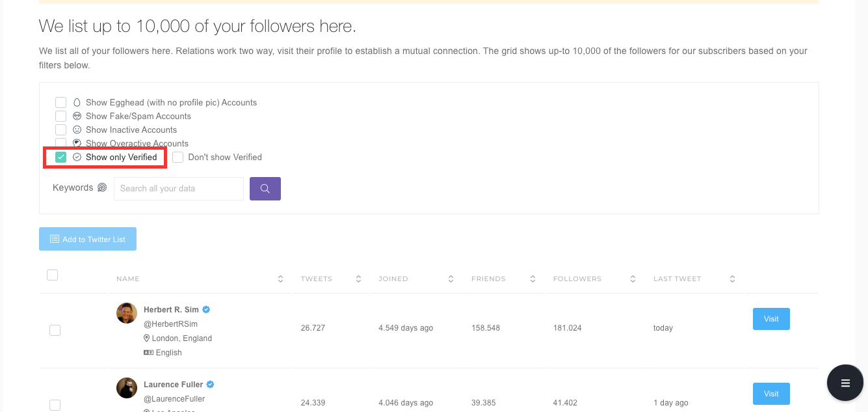Click the FOLLOWERS column header
Viewport: 868px width, 412px height.
(577, 279)
